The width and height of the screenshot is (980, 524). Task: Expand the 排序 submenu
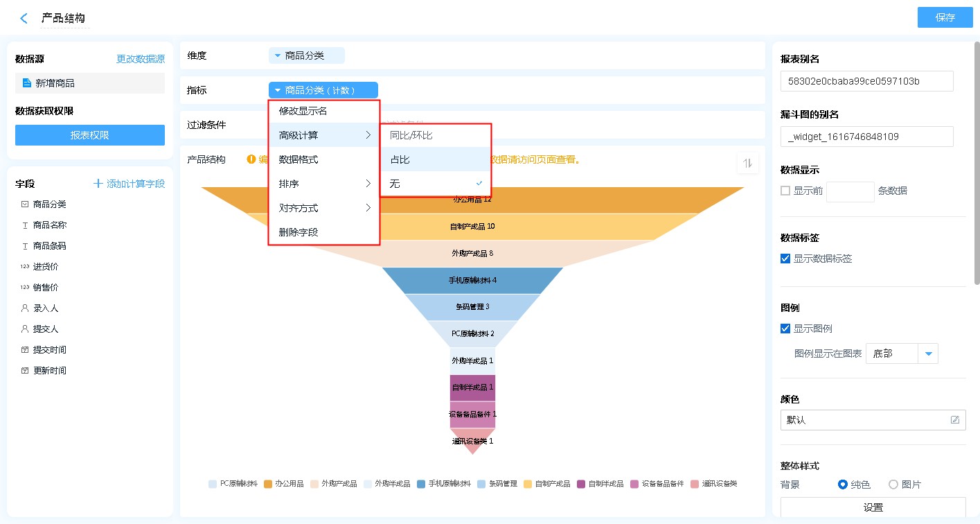[x=323, y=184]
